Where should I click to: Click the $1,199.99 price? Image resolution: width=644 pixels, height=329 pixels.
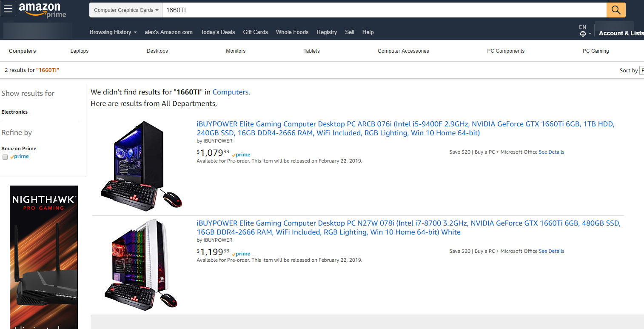(213, 252)
